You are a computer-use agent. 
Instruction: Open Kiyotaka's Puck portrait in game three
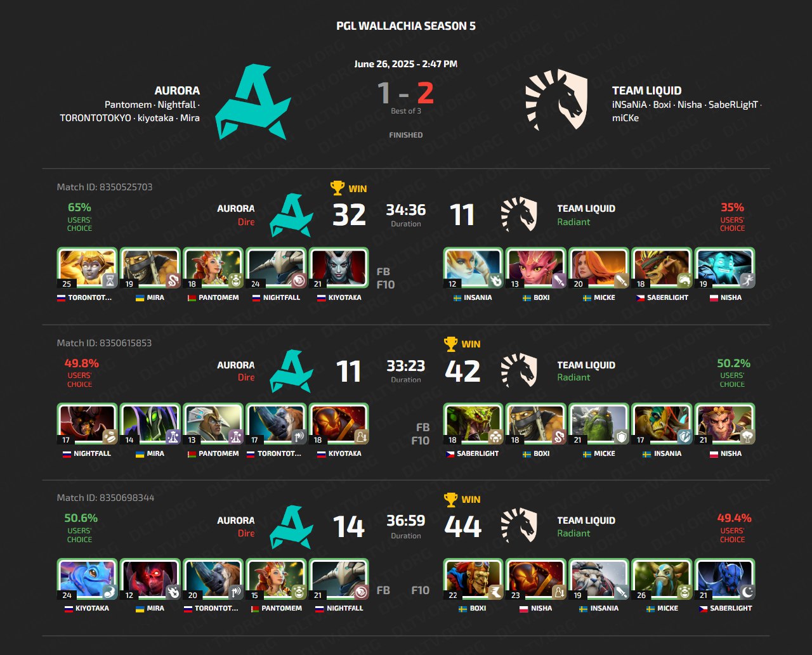coord(87,580)
